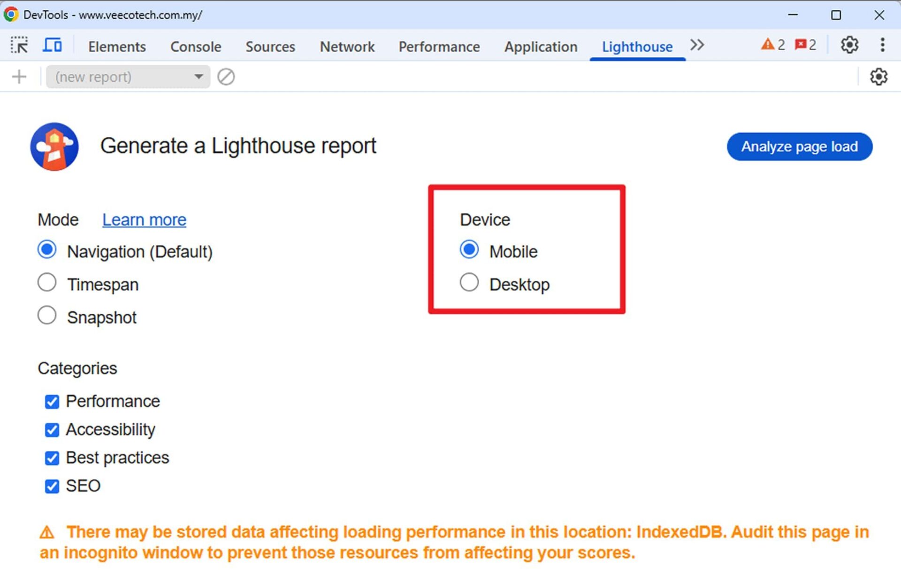Click the 'Mode' label
This screenshot has width=901, height=588.
(58, 219)
